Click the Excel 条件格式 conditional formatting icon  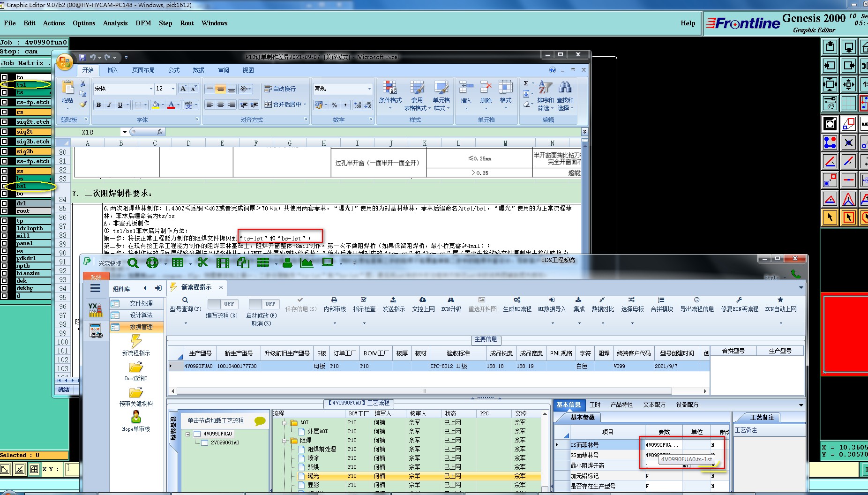pyautogui.click(x=390, y=87)
